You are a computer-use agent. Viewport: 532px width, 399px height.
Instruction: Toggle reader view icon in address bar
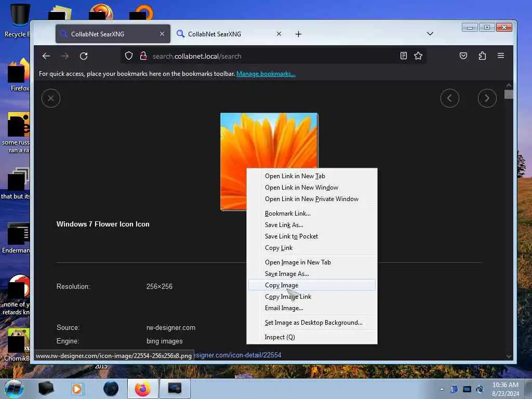tap(403, 56)
